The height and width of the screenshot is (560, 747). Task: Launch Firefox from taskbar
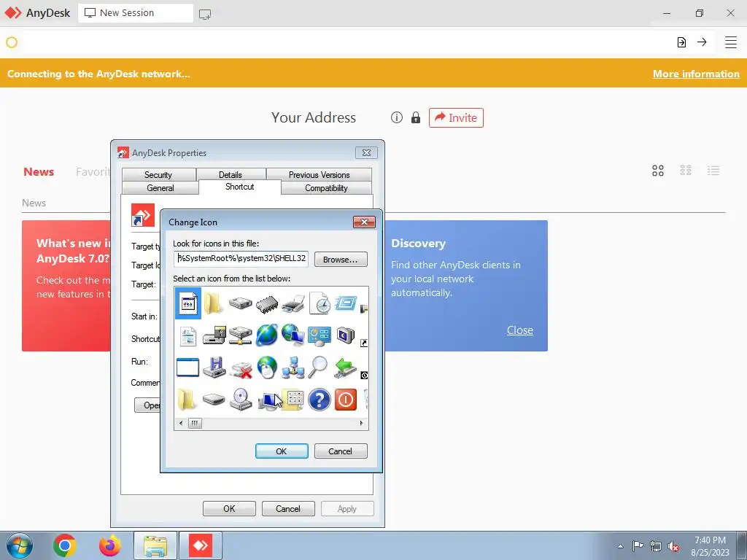coord(110,545)
